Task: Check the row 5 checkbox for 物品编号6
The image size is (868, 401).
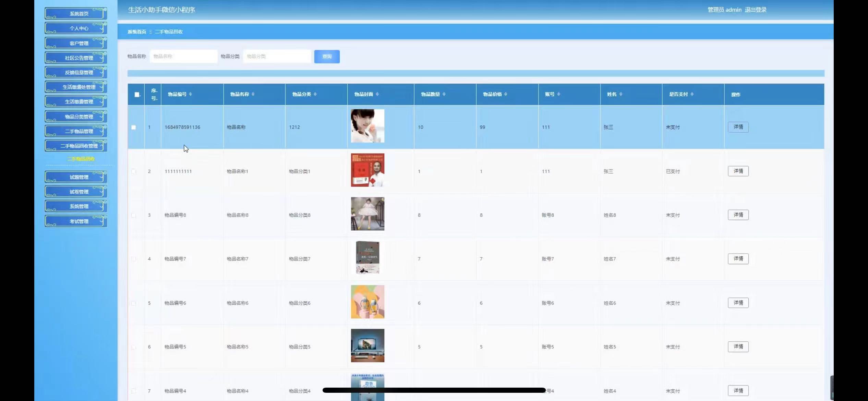Action: (x=134, y=303)
